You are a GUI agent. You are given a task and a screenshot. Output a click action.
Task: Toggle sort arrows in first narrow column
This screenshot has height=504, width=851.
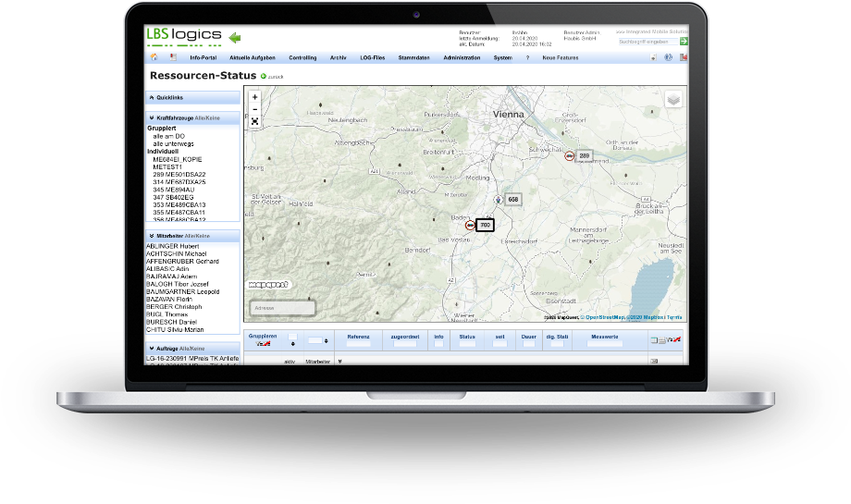point(293,344)
